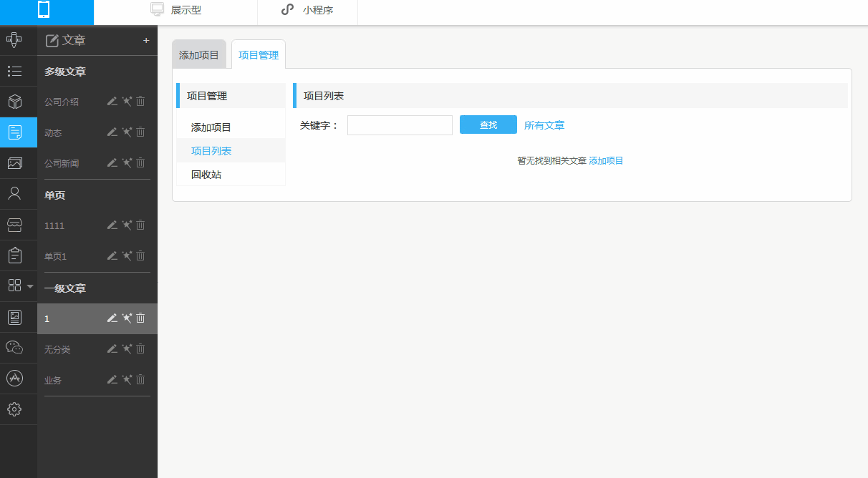Image resolution: width=868 pixels, height=478 pixels.
Task: Select 动态 in article list
Action: click(x=53, y=132)
